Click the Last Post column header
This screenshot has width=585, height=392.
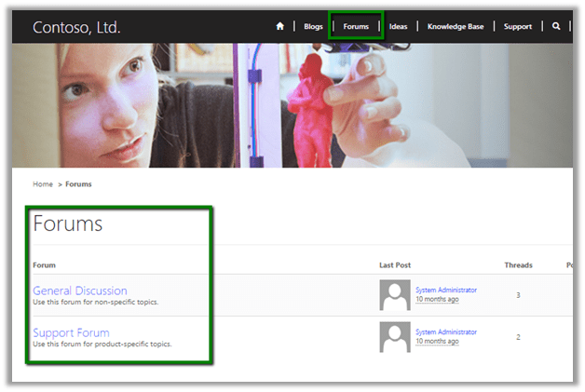(x=395, y=265)
